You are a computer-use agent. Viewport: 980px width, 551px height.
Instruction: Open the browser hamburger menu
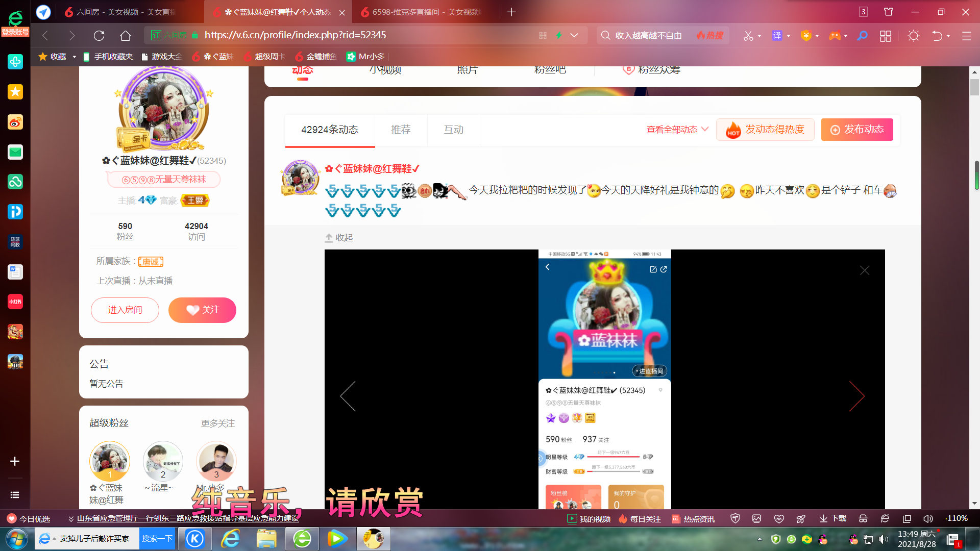[967, 36]
